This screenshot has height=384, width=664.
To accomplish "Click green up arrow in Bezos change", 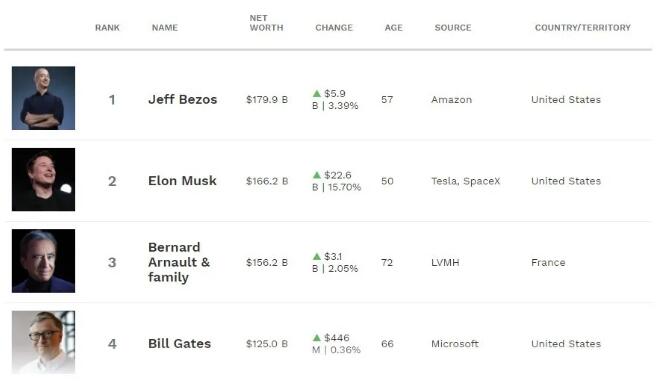I will [317, 94].
